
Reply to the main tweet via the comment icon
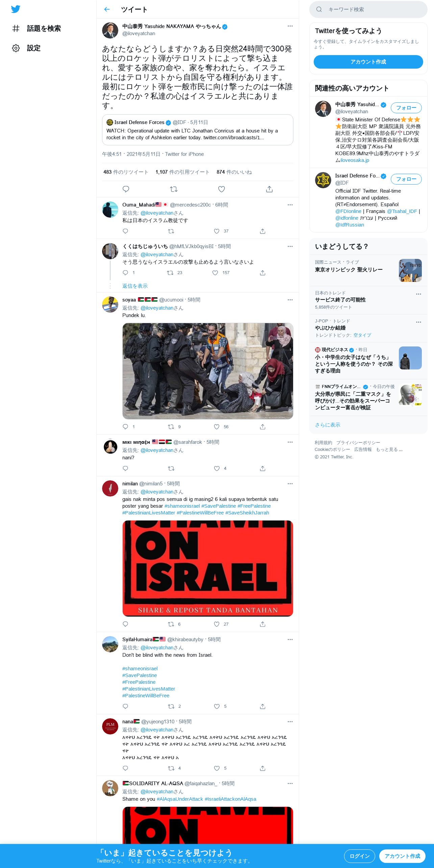click(126, 189)
